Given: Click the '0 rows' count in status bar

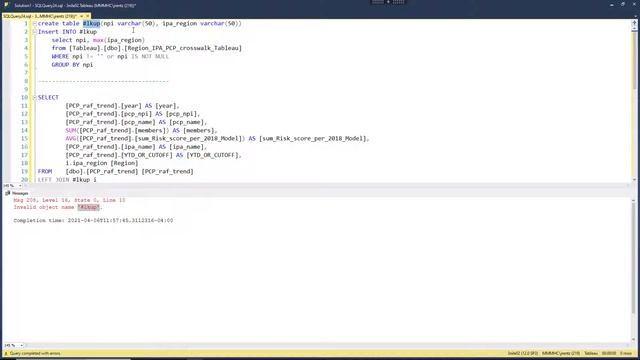Looking at the screenshot, I should click(x=626, y=353).
